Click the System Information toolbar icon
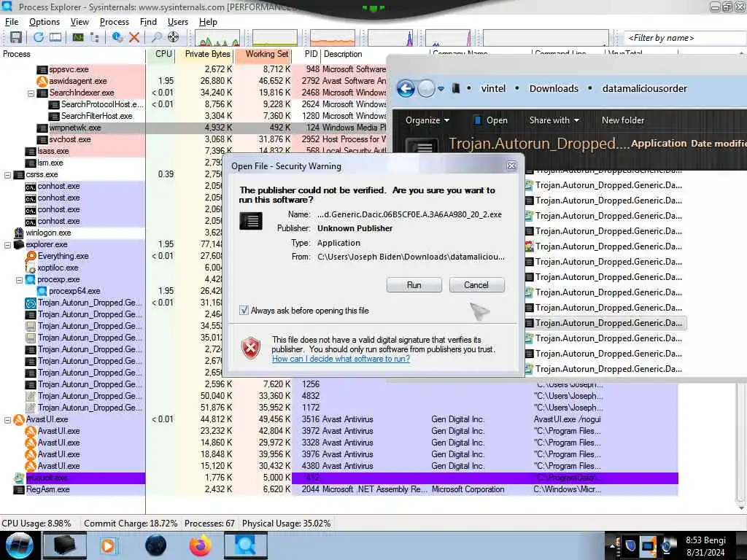The image size is (747, 560). pyautogui.click(x=78, y=38)
